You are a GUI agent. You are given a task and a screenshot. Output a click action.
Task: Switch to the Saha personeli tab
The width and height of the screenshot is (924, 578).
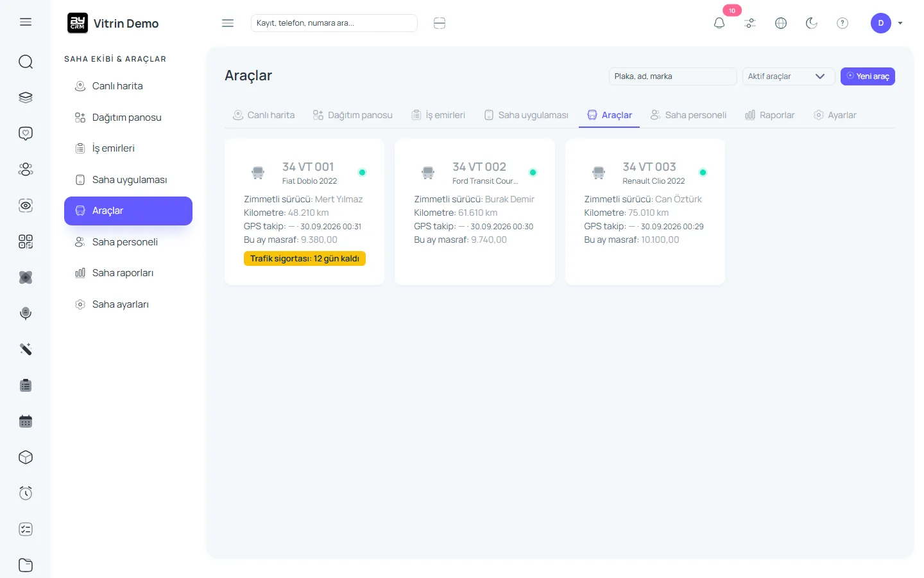click(x=689, y=115)
